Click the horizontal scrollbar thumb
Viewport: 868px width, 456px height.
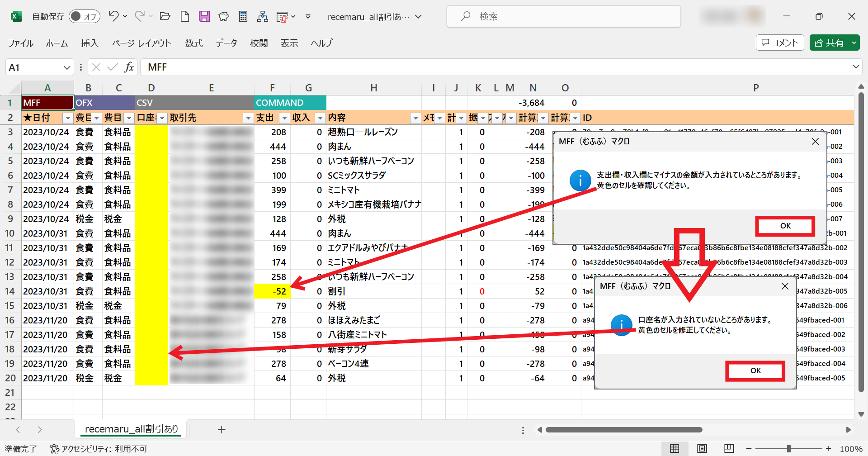point(624,430)
